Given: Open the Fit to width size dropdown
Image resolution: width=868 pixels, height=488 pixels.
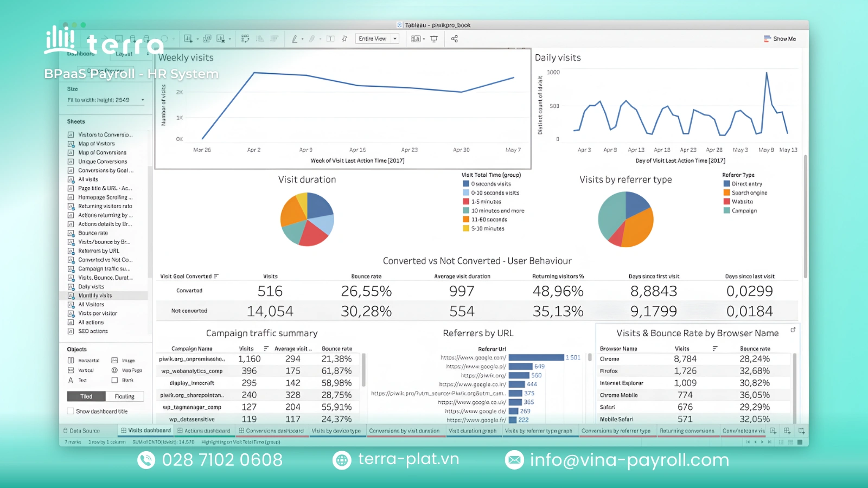Looking at the screenshot, I should tap(106, 100).
